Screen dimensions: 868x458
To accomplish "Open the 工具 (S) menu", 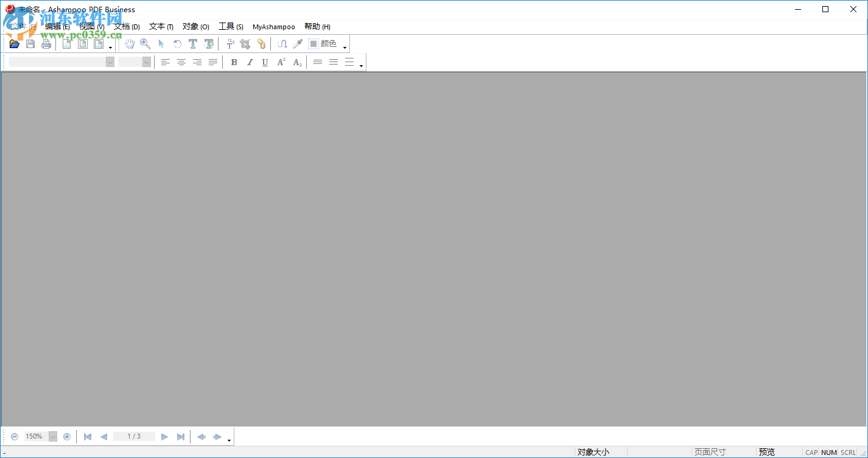I will click(231, 27).
